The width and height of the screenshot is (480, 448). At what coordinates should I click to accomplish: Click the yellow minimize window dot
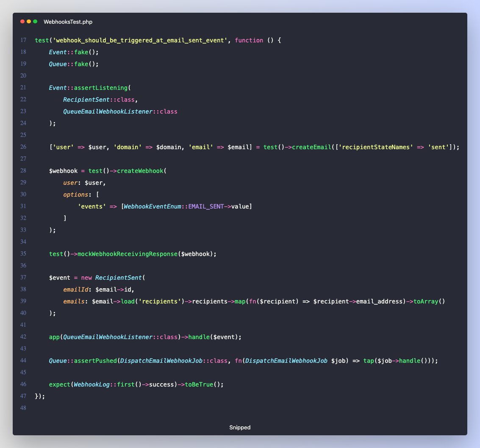pyautogui.click(x=29, y=22)
